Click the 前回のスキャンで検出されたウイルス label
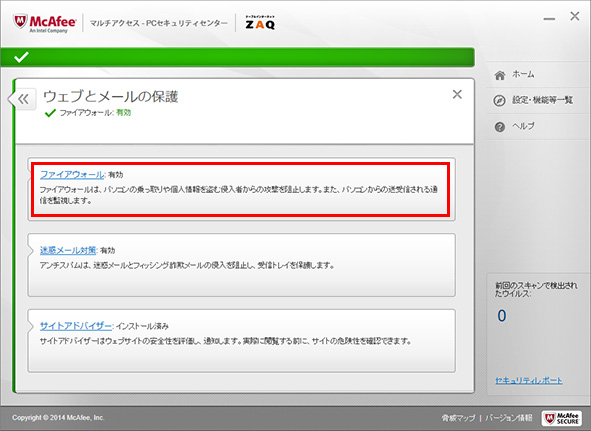Screen dimensions: 591x431 pyautogui.click(x=536, y=289)
